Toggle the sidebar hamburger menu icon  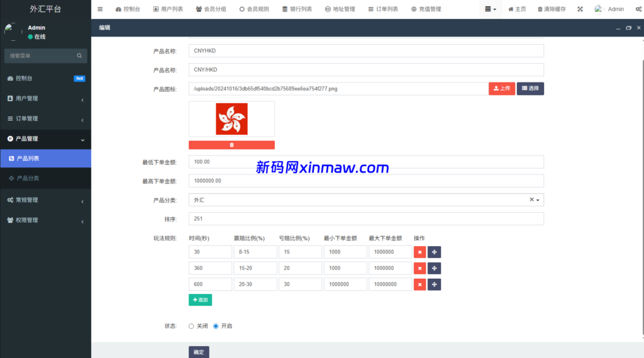pos(100,9)
